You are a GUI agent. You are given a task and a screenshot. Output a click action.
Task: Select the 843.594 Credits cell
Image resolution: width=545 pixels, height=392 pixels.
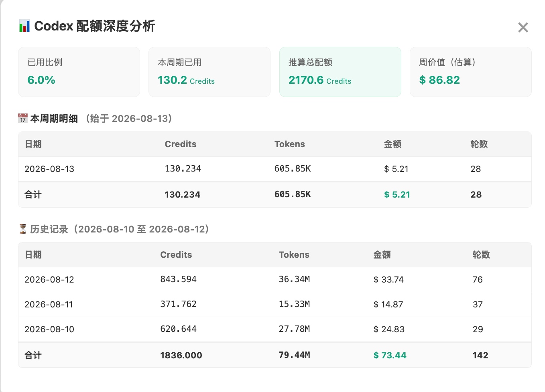click(x=179, y=279)
